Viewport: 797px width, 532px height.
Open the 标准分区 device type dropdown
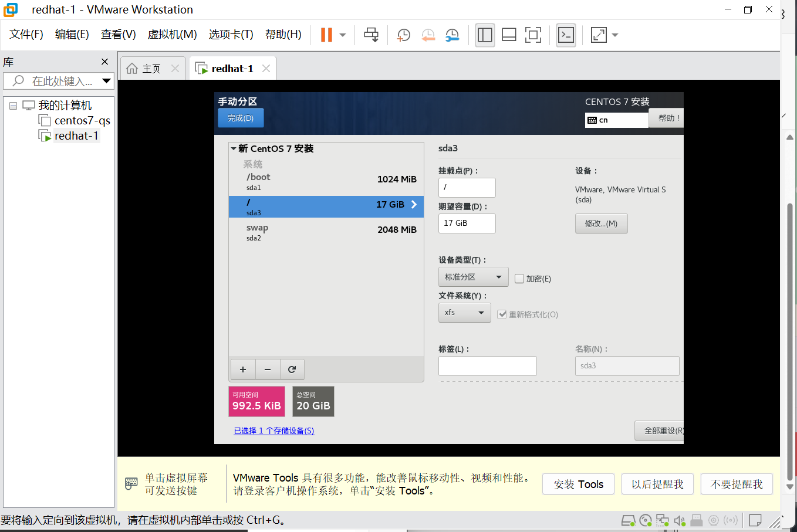point(472,277)
